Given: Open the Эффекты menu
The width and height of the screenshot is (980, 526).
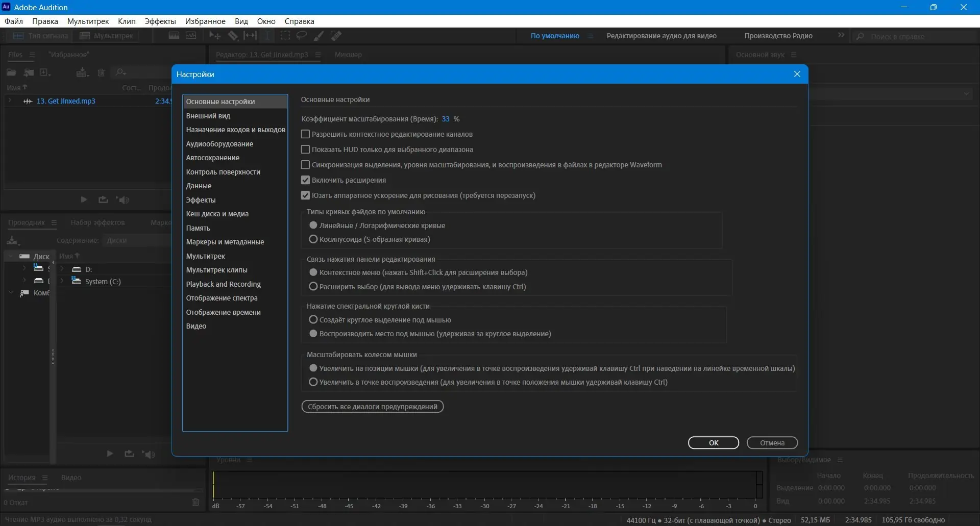Looking at the screenshot, I should [160, 21].
